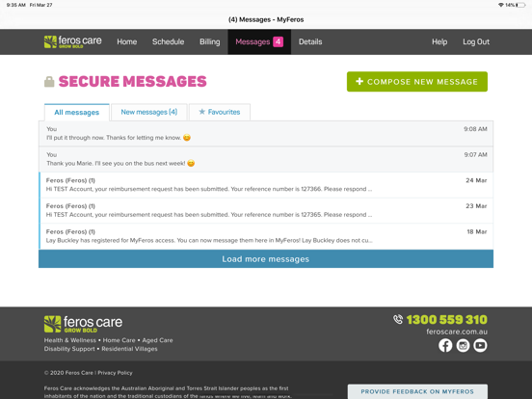Click Provide Feedback on MyFeros button
Viewport: 532px width, 399px height.
[x=417, y=391]
